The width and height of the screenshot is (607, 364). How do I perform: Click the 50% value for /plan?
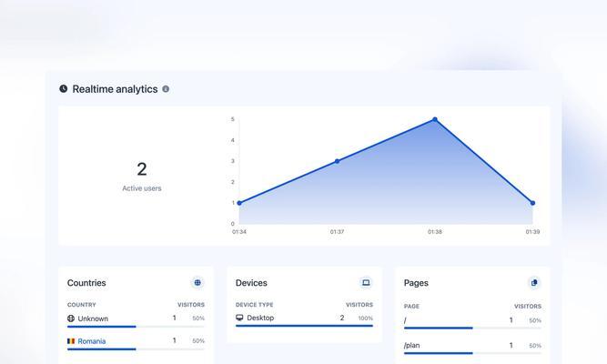point(535,346)
